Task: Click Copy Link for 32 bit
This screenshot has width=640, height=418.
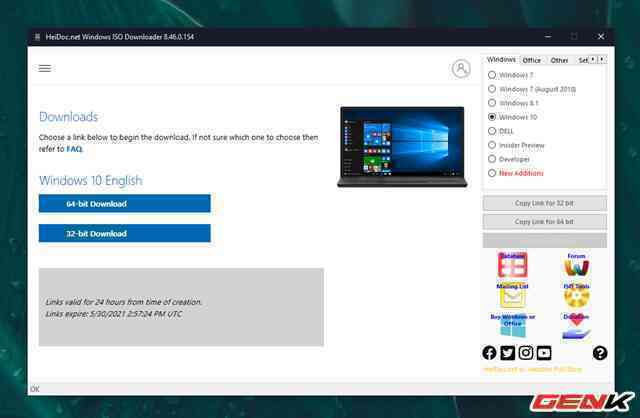Action: click(x=544, y=203)
